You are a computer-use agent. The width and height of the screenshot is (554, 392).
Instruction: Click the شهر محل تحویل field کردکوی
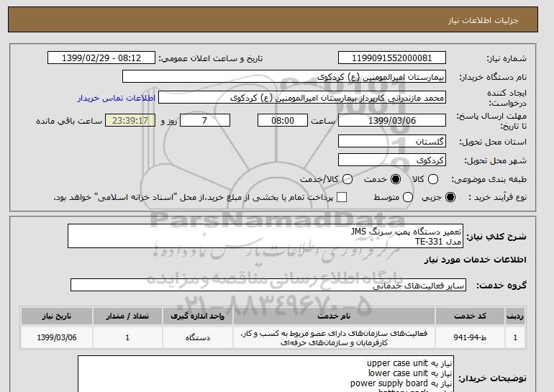point(392,160)
